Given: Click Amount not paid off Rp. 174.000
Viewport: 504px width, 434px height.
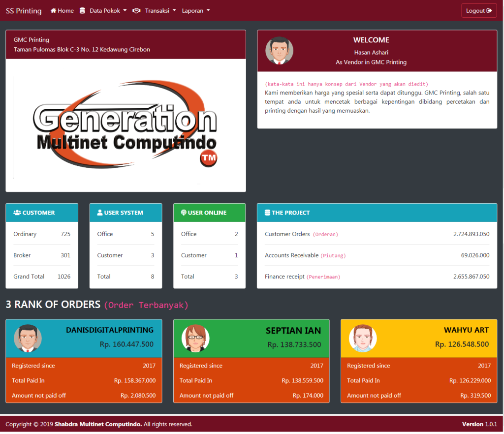Looking at the screenshot, I should [308, 396].
